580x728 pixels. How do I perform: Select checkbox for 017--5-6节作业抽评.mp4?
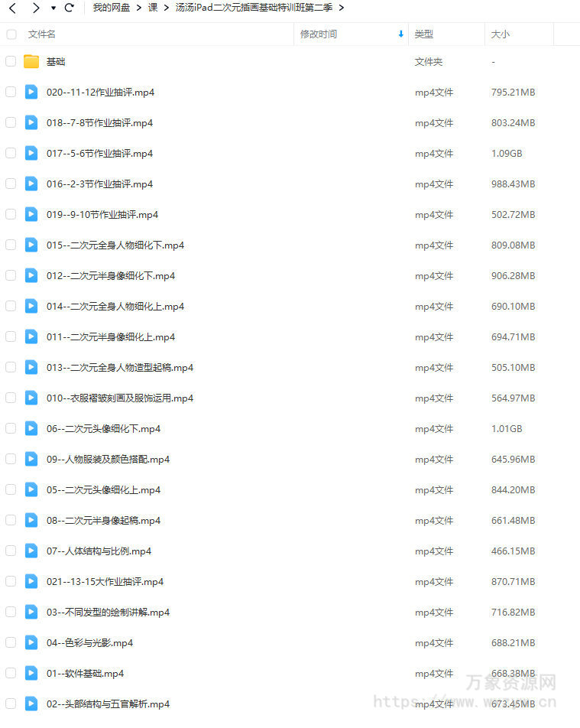click(11, 153)
